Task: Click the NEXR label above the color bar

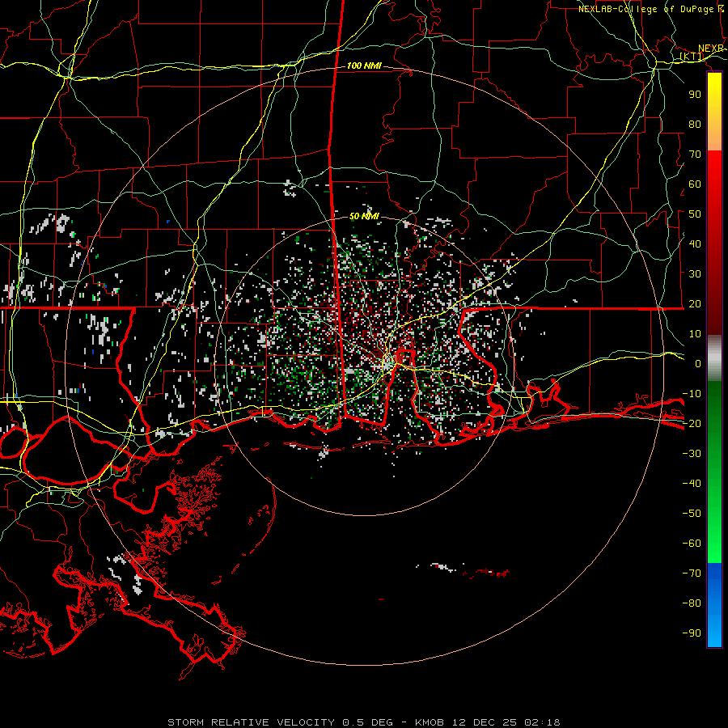Action: coord(711,49)
